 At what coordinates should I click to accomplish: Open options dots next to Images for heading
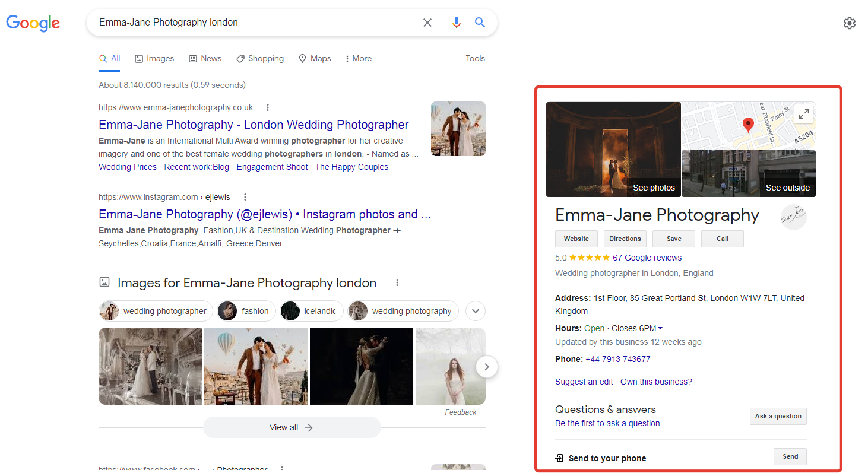click(x=397, y=283)
